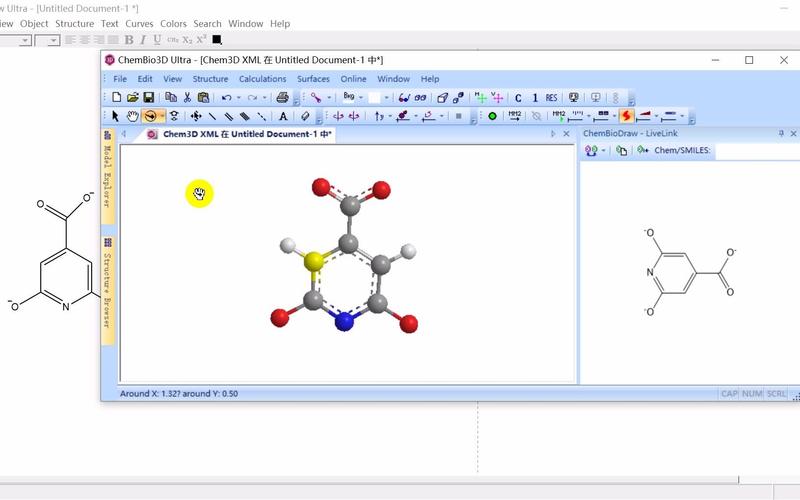Pin the ChemBioDraw LiveLink panel
This screenshot has width=800, height=500.
(781, 134)
